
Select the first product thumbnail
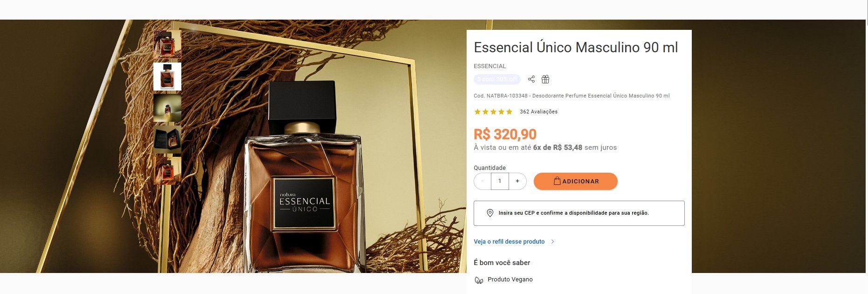pos(167,45)
